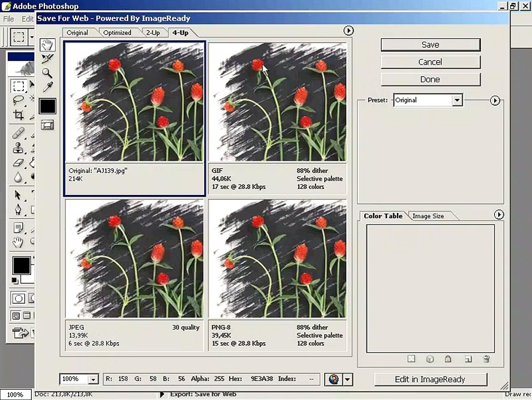Select Full Screen with menu bar mode button
532x400 pixels.
(27, 316)
